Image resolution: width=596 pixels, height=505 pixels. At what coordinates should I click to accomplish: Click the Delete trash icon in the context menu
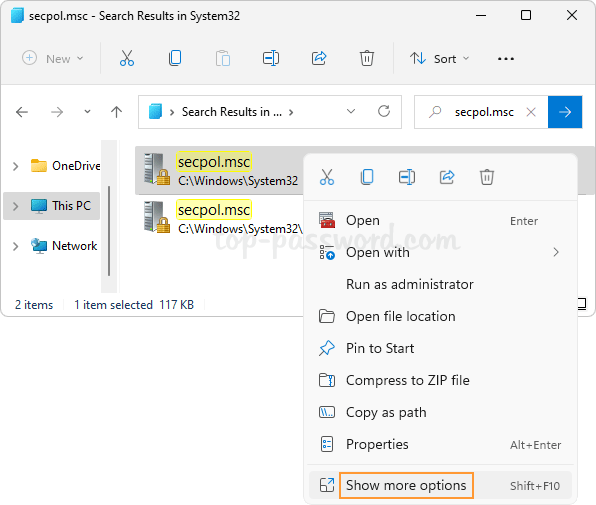coord(487,177)
